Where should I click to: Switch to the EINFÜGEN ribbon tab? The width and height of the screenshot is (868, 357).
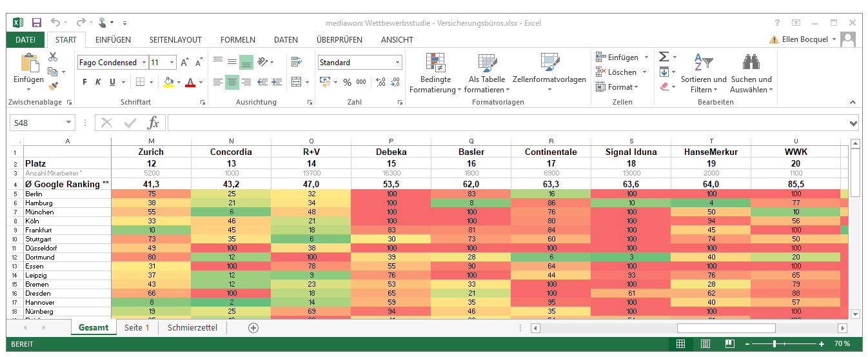(x=113, y=40)
